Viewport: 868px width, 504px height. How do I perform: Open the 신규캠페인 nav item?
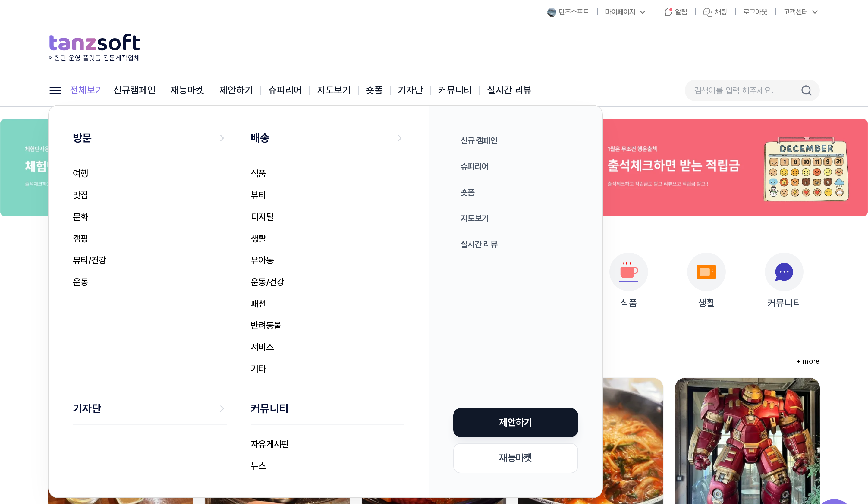[x=134, y=90]
